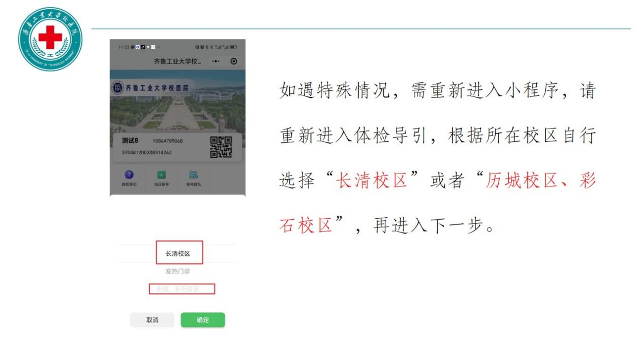Open the mini program three-dot menu
This screenshot has height=362, width=644.
[217, 61]
